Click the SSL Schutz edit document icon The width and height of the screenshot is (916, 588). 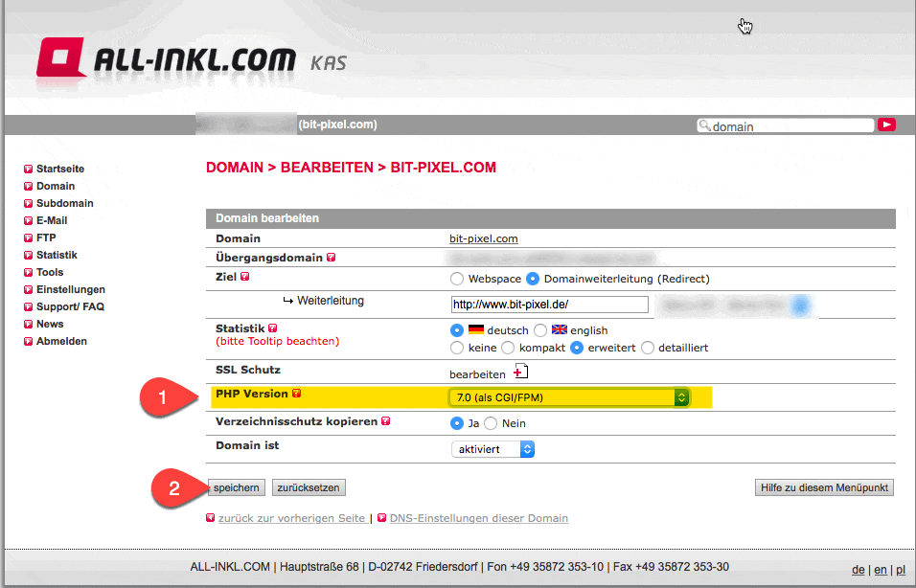pos(520,372)
